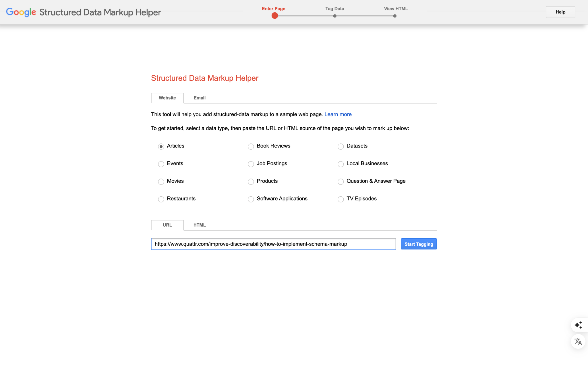Viewport: 588px width, 368px height.
Task: Select the Job Postings radio button
Action: 251,164
